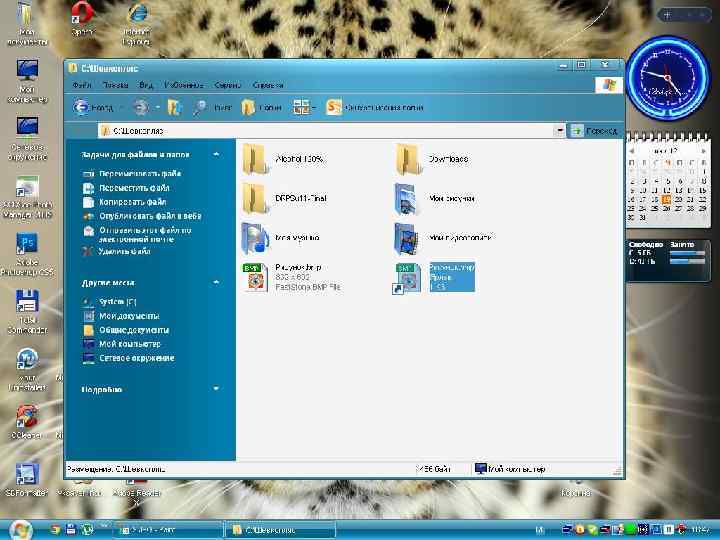Image resolution: width=720 pixels, height=540 pixels.
Task: Click the Forward arrow toolbar button
Action: (141, 107)
